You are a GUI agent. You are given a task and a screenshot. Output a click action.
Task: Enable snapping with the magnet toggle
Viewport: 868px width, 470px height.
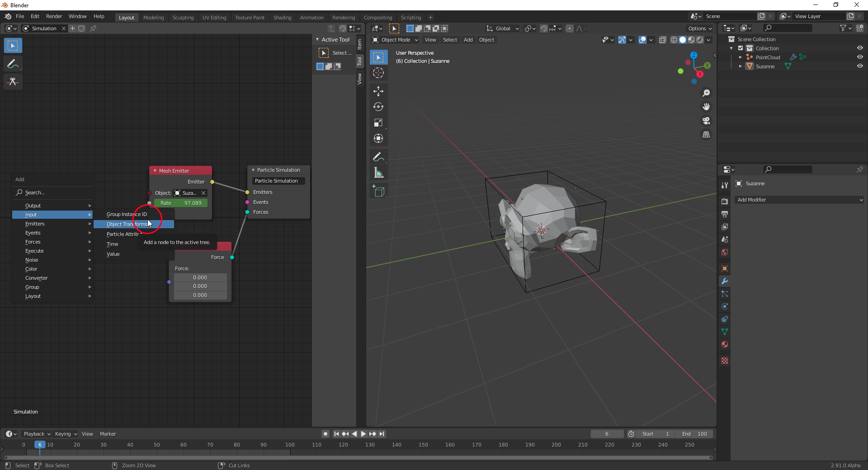(x=543, y=28)
